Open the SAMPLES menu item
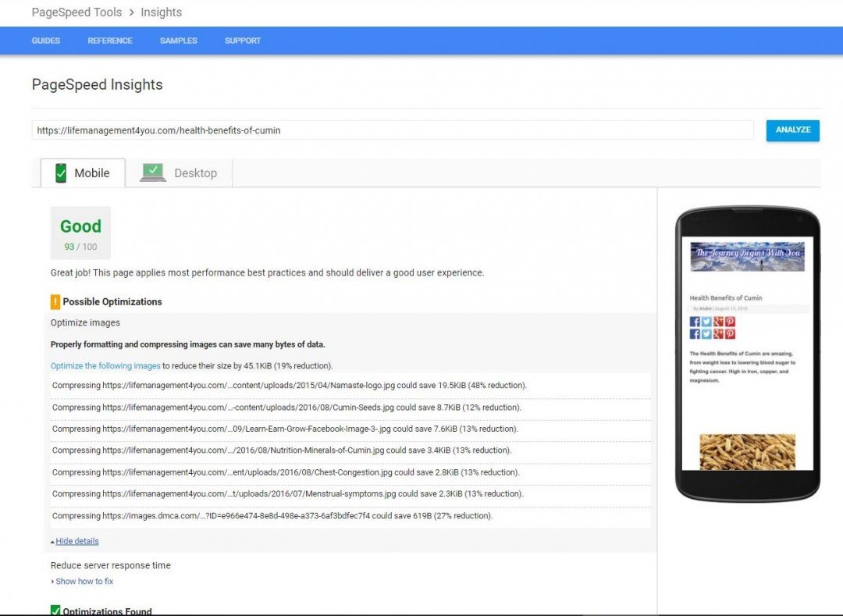The height and width of the screenshot is (616, 843). (x=179, y=41)
